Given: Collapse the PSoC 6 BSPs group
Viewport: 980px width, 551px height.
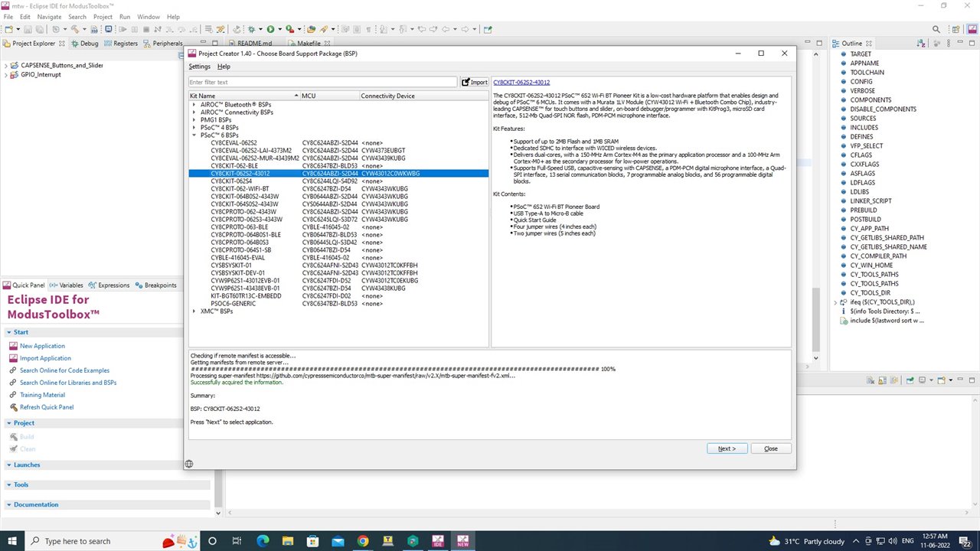Looking at the screenshot, I should [x=194, y=135].
